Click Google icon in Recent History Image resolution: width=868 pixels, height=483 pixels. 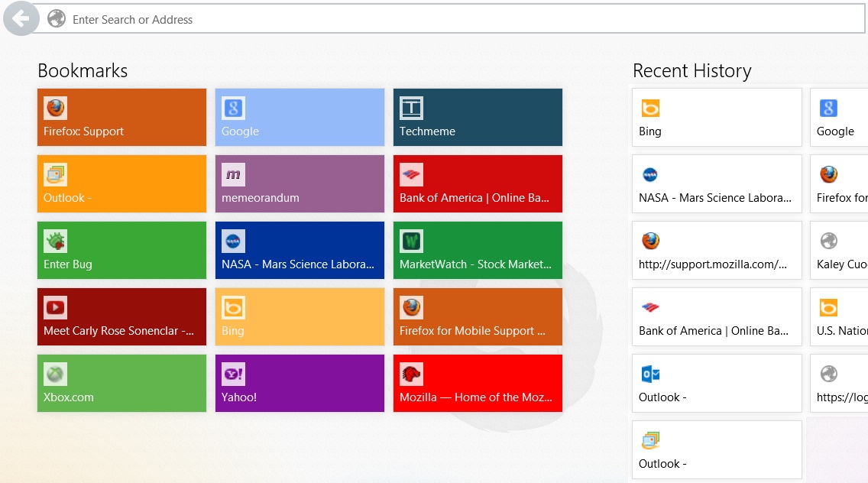click(829, 108)
